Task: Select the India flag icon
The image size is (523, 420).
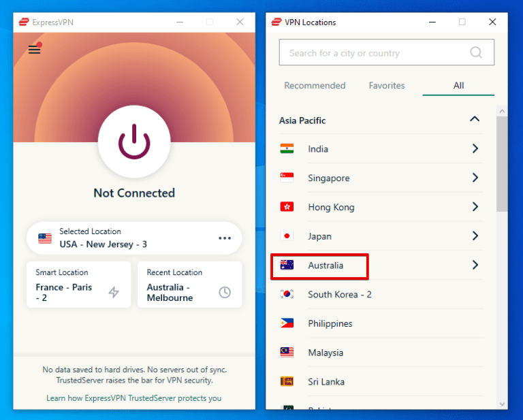Action: coord(287,149)
